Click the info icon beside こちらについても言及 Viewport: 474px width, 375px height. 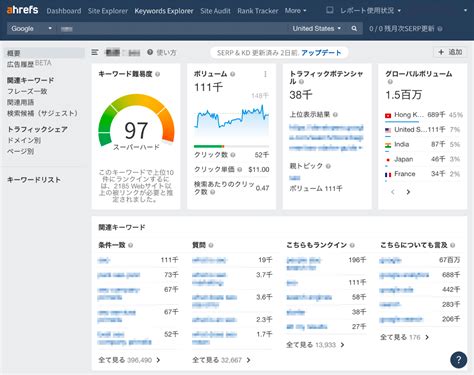tap(452, 245)
